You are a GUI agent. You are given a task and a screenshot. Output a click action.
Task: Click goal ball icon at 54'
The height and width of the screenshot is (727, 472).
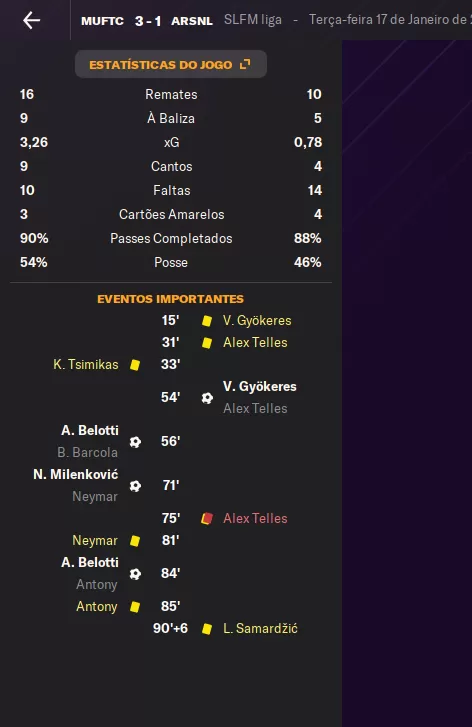click(x=207, y=397)
